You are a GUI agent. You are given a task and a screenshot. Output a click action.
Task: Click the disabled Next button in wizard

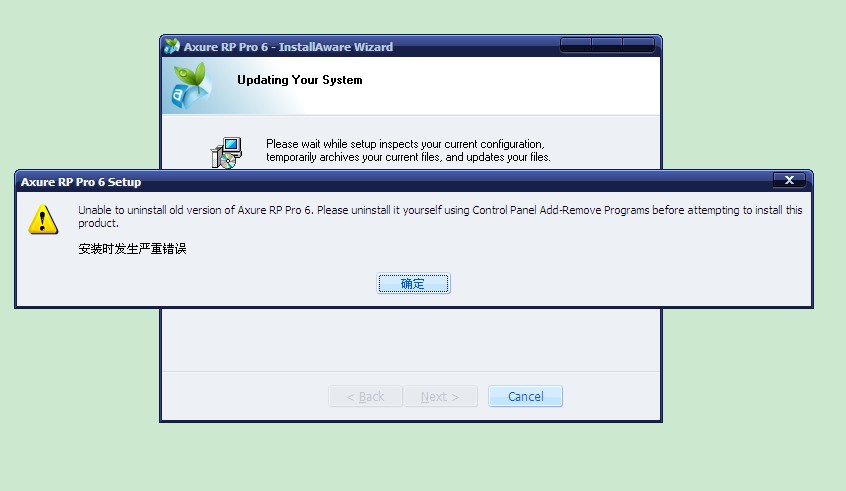440,397
